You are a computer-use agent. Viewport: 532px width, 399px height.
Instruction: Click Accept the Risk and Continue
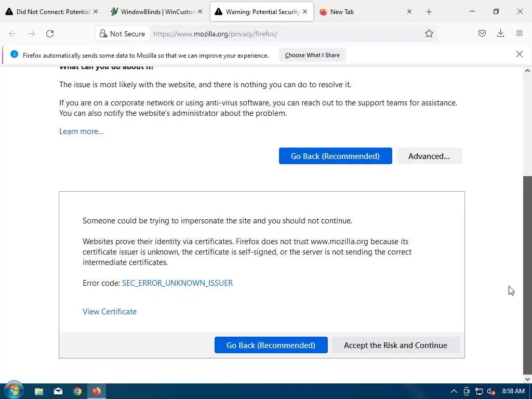coord(395,345)
